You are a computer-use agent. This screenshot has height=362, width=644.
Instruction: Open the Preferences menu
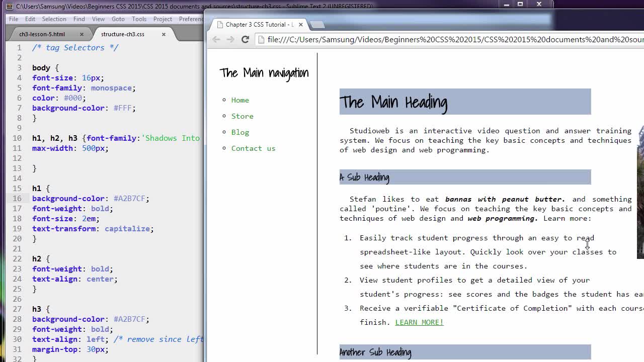click(x=191, y=19)
